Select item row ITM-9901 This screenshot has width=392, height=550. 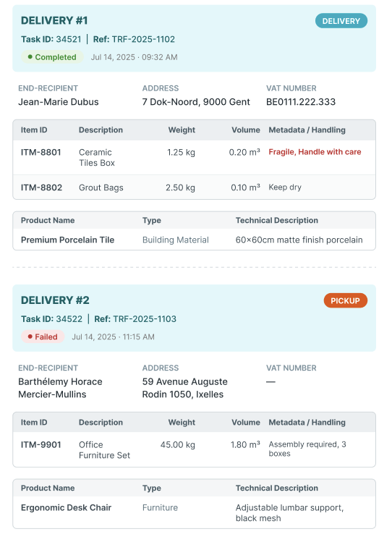[195, 449]
